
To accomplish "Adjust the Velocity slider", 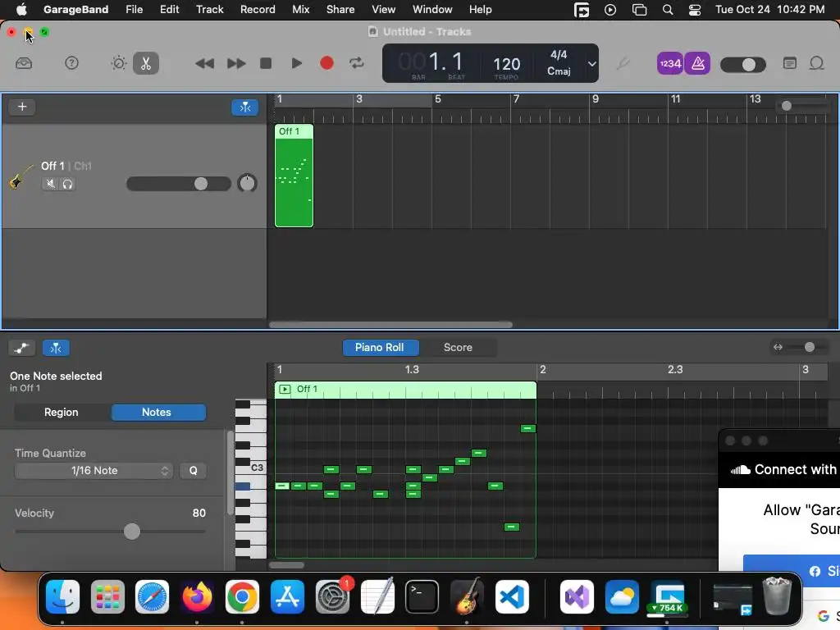I will [110, 532].
